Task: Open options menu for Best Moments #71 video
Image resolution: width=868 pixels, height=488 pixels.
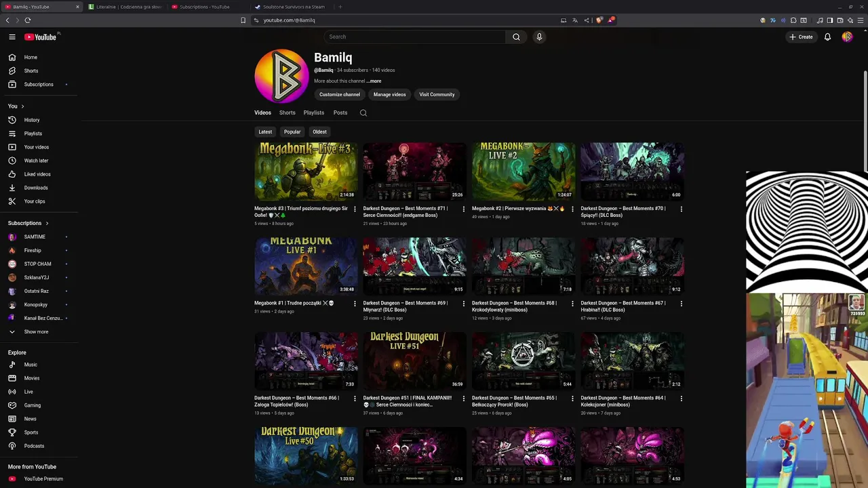Action: point(464,209)
